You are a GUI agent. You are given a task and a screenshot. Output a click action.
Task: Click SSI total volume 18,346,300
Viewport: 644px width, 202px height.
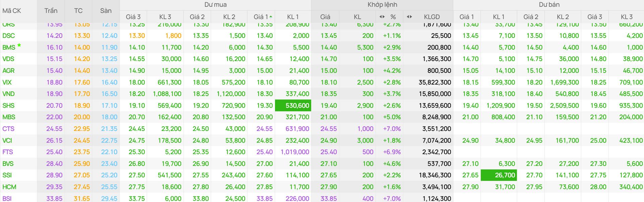pyautogui.click(x=435, y=175)
